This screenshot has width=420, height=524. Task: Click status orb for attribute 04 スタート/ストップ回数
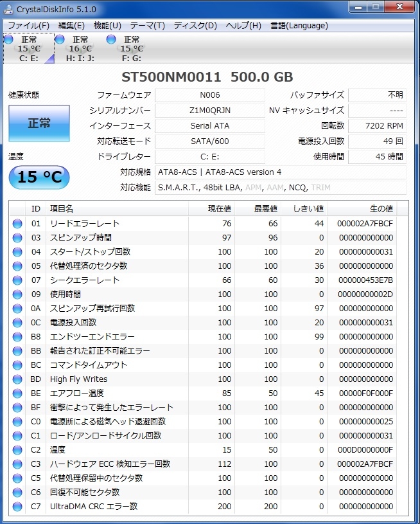click(17, 252)
